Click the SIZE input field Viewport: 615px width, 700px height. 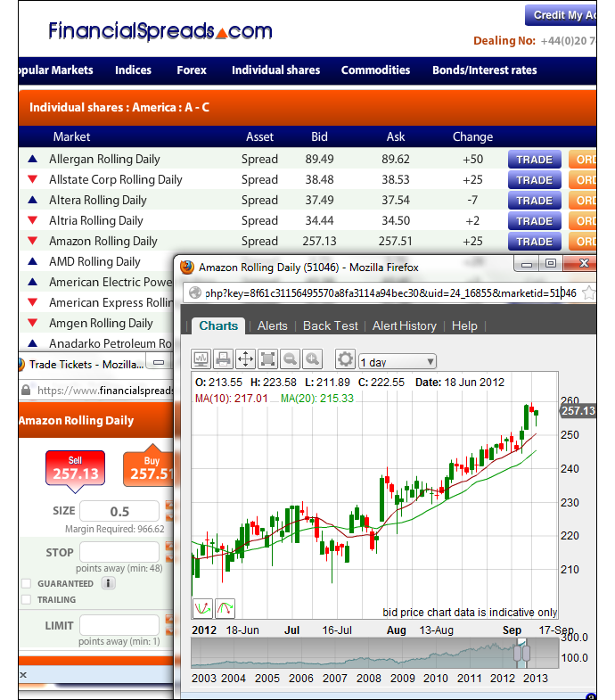(119, 511)
